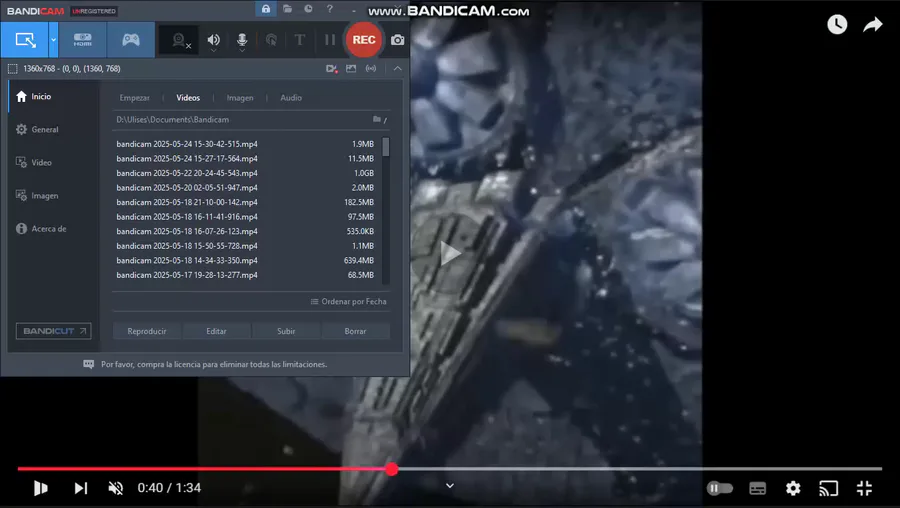
Task: Play the video with the play button
Action: (41, 488)
